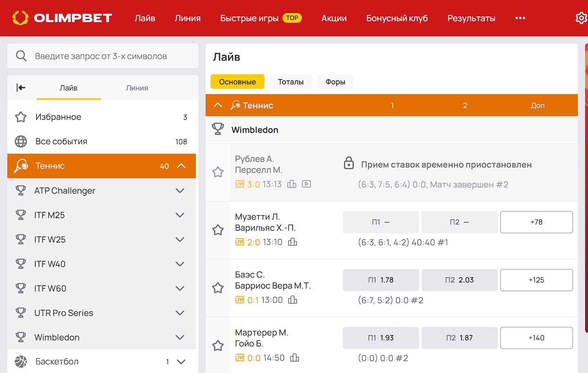588x373 pixels.
Task: Add Музетти–Варильяс match to favorites
Action: coord(218,230)
